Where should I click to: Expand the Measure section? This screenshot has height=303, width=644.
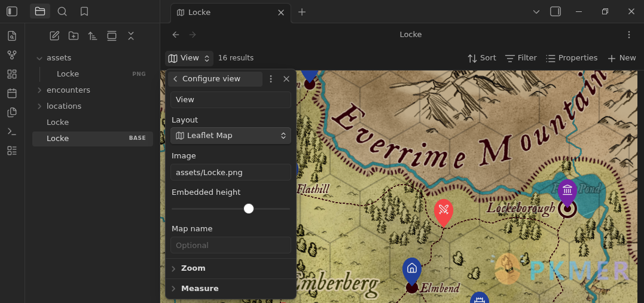pyautogui.click(x=231, y=289)
